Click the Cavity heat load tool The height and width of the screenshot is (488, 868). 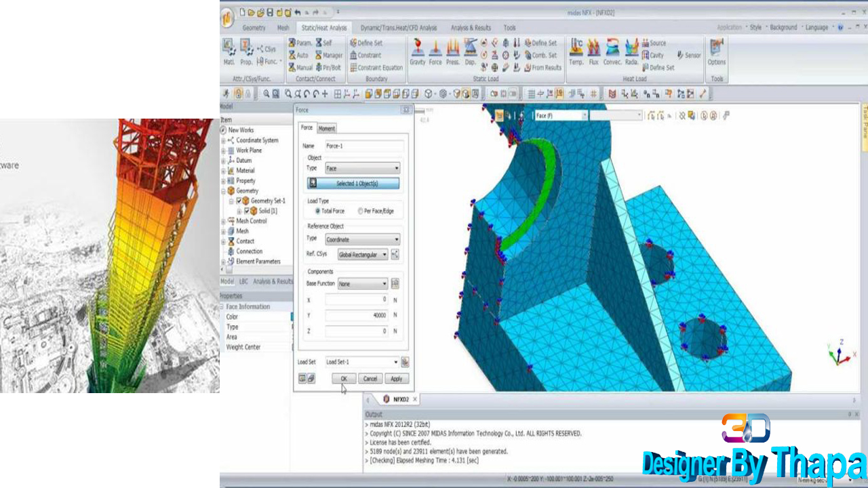pyautogui.click(x=652, y=55)
